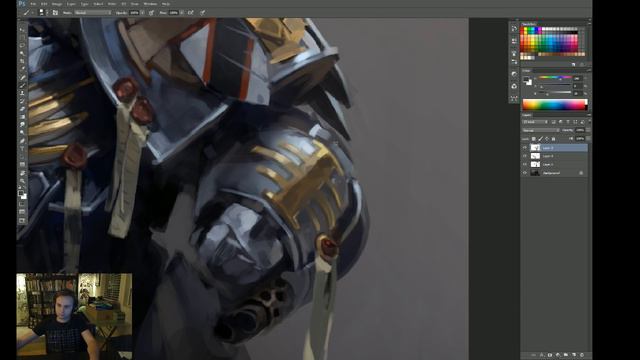This screenshot has width=640, height=360.
Task: Select the Background layer row
Action: [555, 173]
